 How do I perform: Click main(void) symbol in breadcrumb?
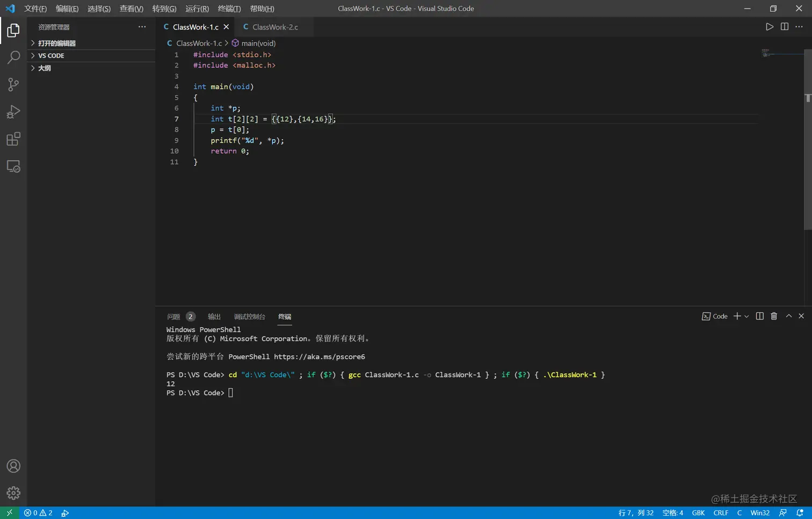coord(253,44)
